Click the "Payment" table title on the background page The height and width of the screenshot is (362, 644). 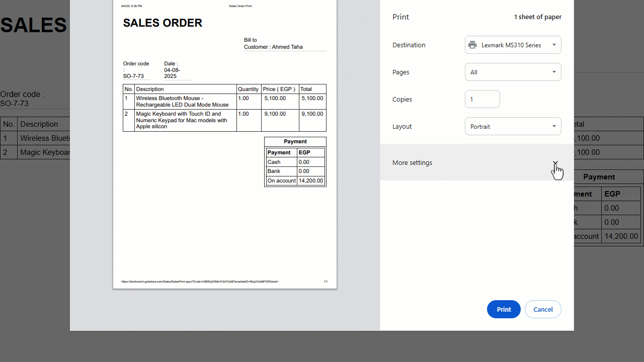[x=599, y=177]
